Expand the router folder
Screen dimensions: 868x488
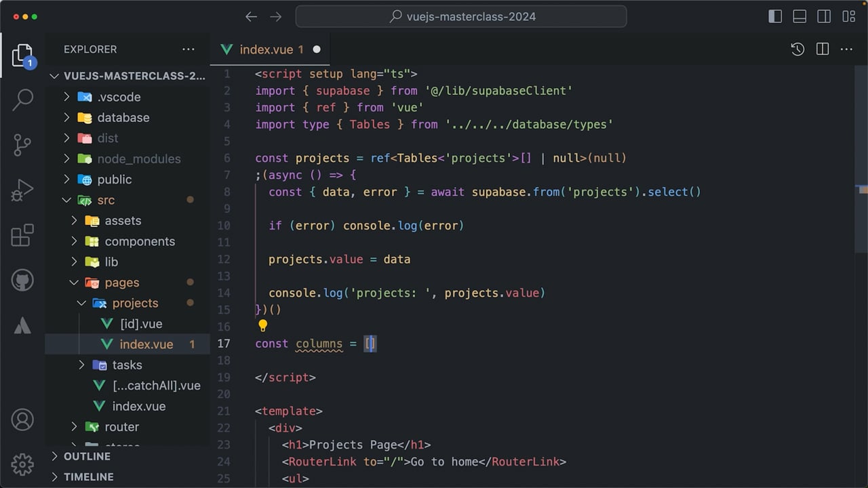pos(127,427)
